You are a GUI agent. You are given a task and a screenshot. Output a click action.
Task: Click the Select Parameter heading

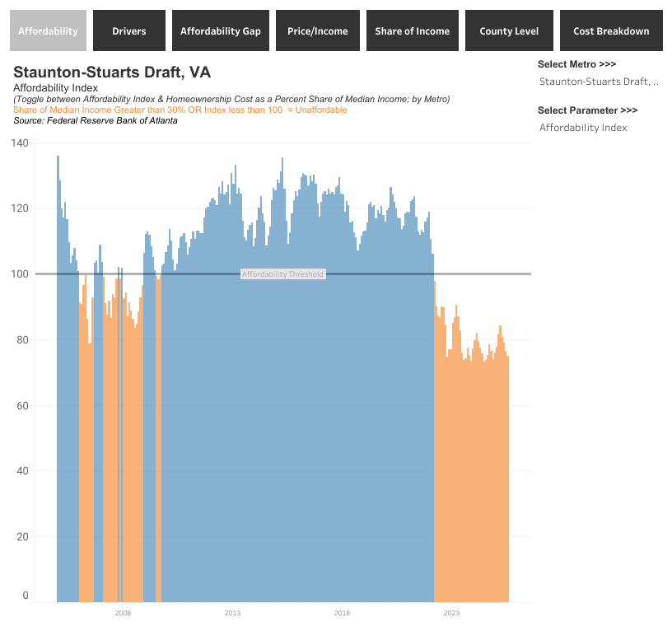click(x=587, y=110)
